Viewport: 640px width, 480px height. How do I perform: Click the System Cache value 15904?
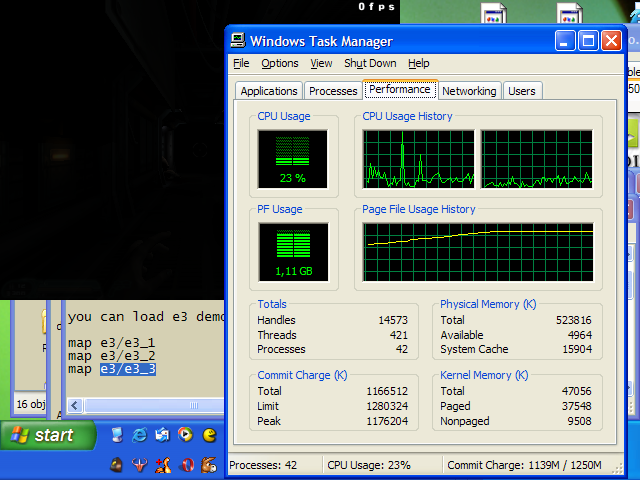[x=577, y=349]
